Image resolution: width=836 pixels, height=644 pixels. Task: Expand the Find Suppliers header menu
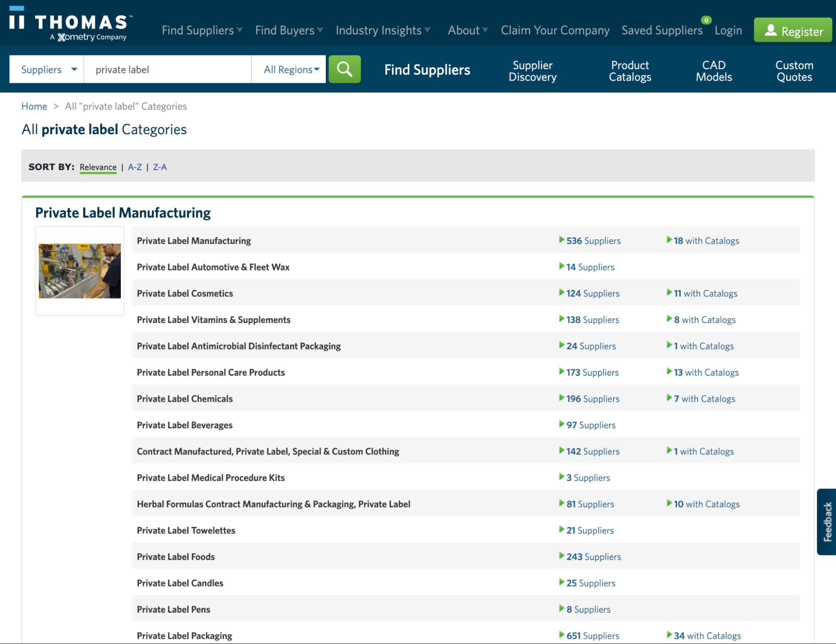pyautogui.click(x=202, y=31)
